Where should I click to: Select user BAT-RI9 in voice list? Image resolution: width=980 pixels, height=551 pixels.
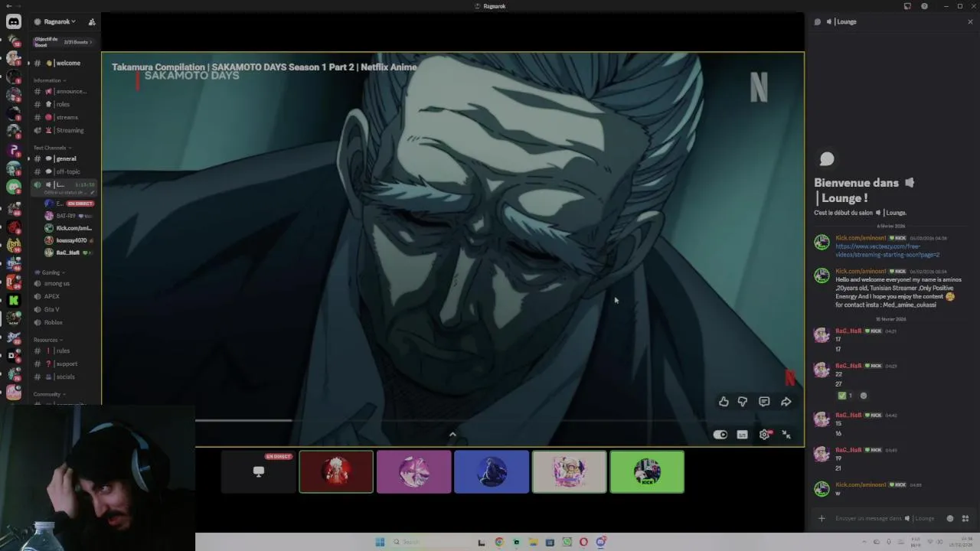coord(69,216)
